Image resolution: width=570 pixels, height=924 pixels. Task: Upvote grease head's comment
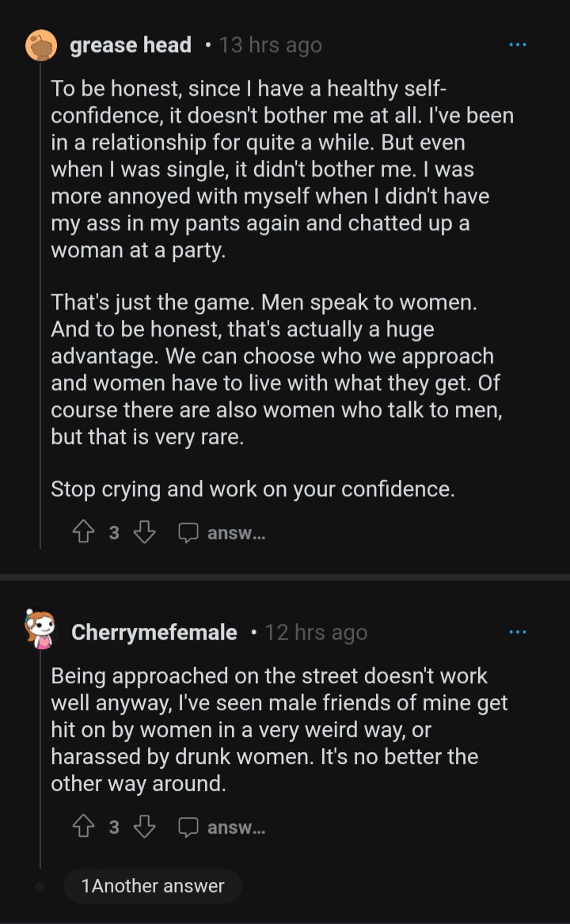[83, 531]
